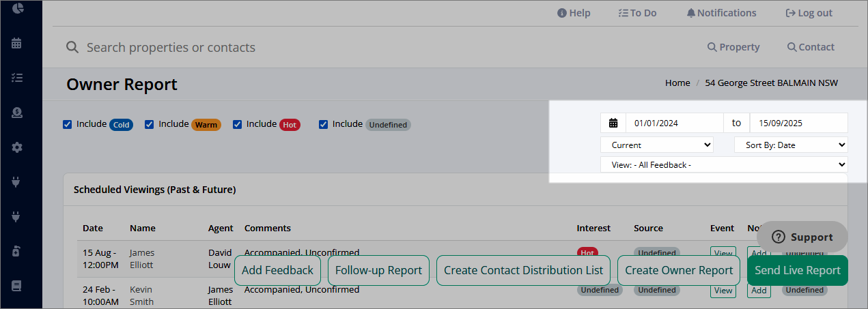
Task: Click the Owner Report page title
Action: pos(122,85)
